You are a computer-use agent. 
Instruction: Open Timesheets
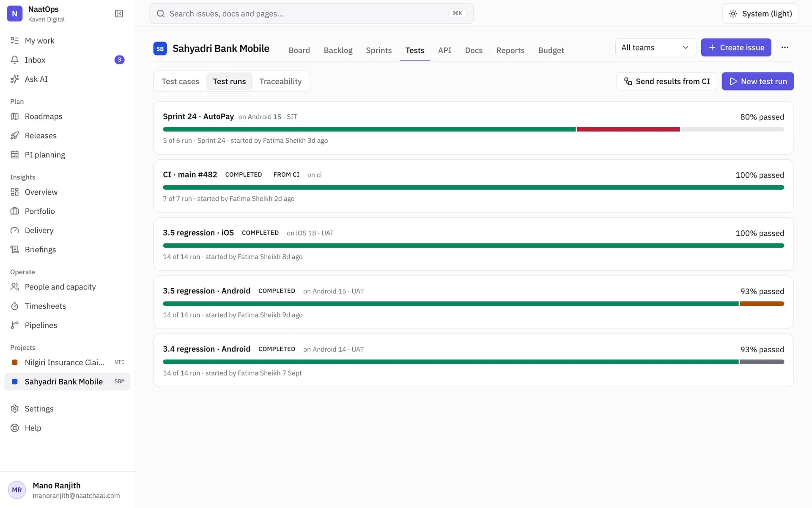click(x=67, y=306)
